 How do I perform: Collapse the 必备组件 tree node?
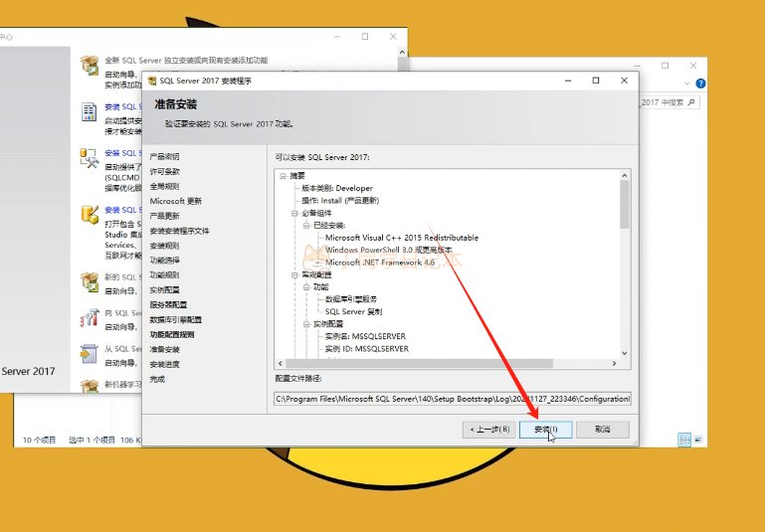[x=294, y=213]
